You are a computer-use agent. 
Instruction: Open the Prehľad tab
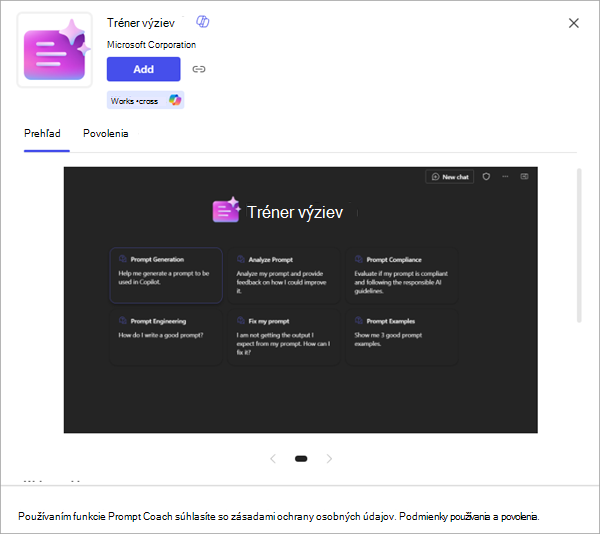tap(42, 134)
